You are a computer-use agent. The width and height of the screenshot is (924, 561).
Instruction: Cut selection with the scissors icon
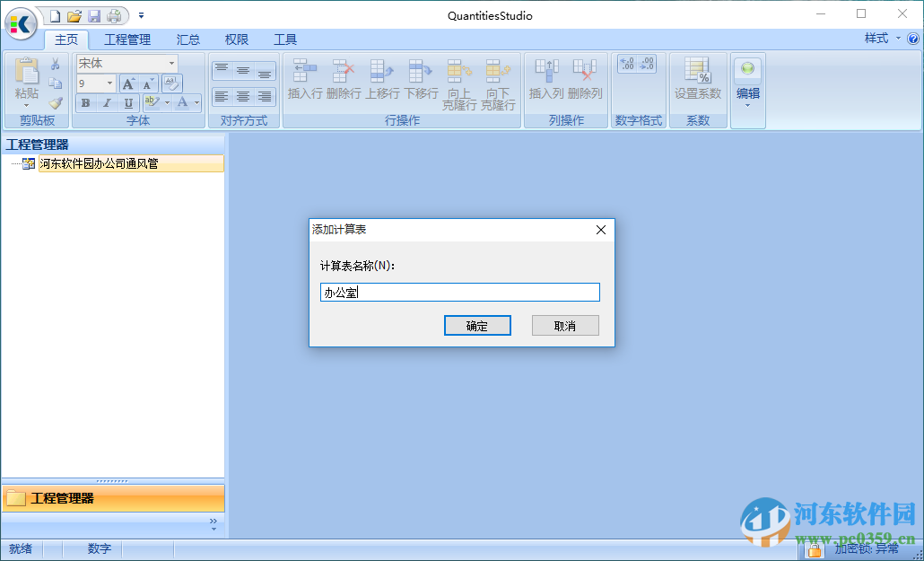tap(56, 64)
